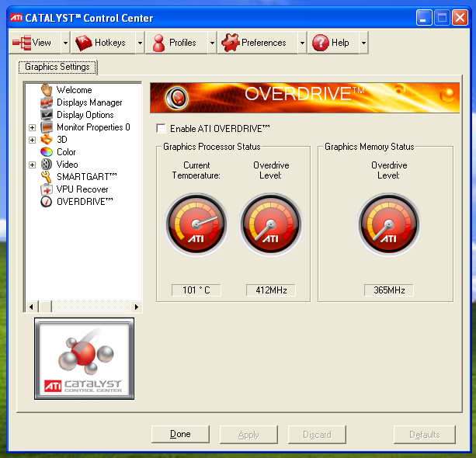
Task: Click the Catalyst Control Center preview thumbnail
Action: point(84,359)
